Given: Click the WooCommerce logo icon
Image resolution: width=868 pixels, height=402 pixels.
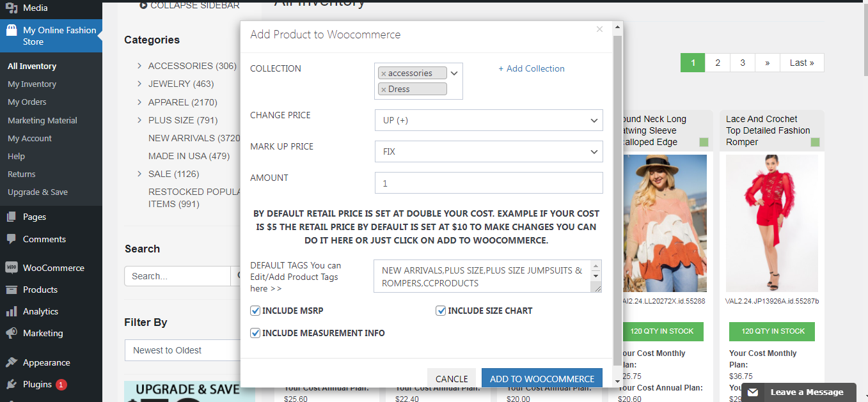Looking at the screenshot, I should point(11,268).
